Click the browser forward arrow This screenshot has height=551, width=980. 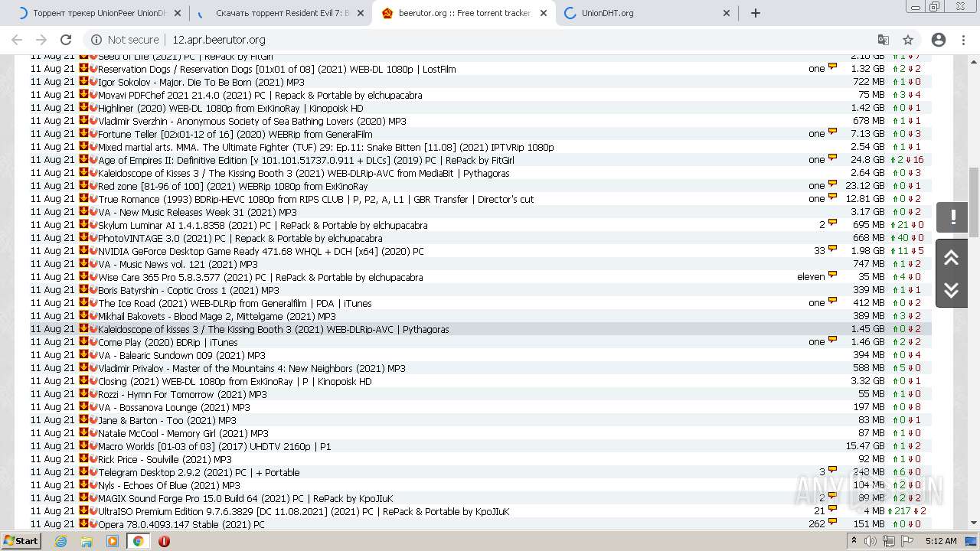(41, 40)
